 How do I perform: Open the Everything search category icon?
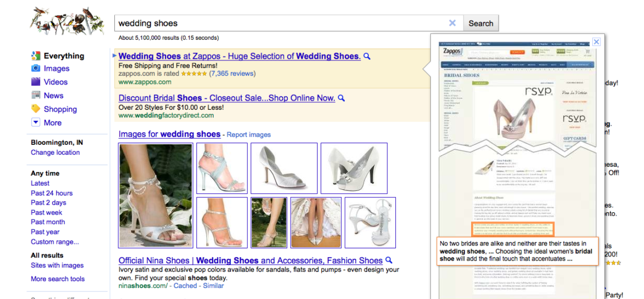click(x=36, y=56)
